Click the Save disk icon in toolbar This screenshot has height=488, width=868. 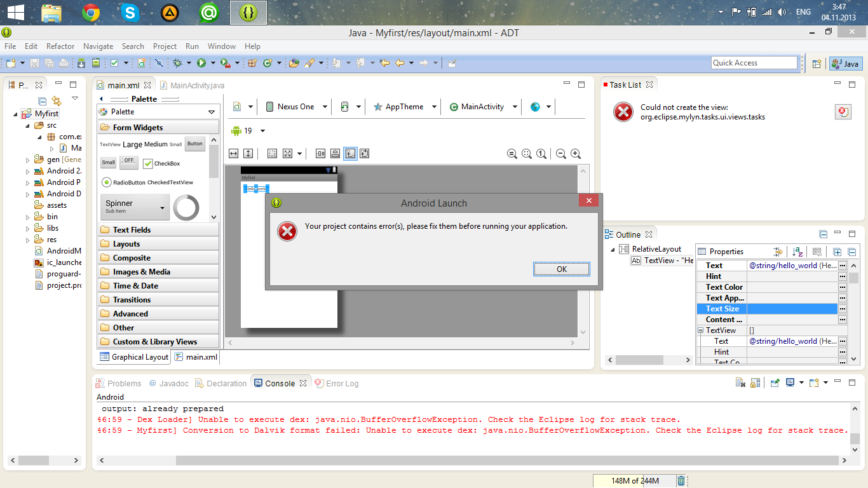click(x=34, y=63)
